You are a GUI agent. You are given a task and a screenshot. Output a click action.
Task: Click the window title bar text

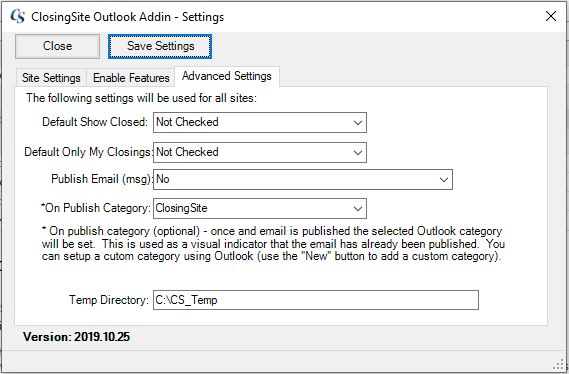click(127, 17)
